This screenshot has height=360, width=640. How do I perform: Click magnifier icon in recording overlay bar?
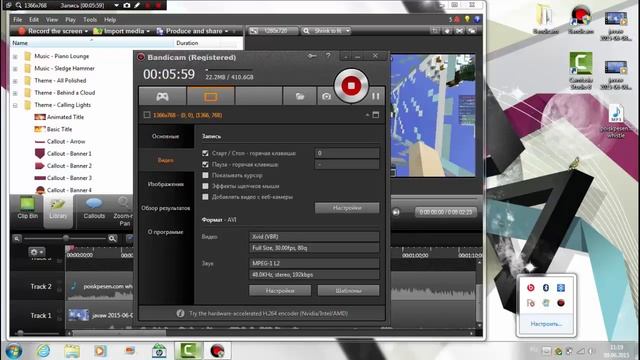19,5
